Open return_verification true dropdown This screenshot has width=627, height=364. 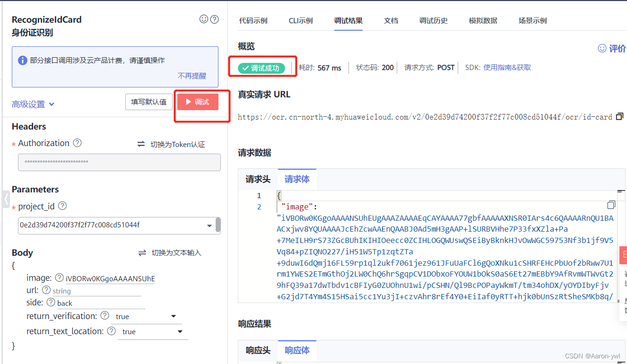click(174, 316)
